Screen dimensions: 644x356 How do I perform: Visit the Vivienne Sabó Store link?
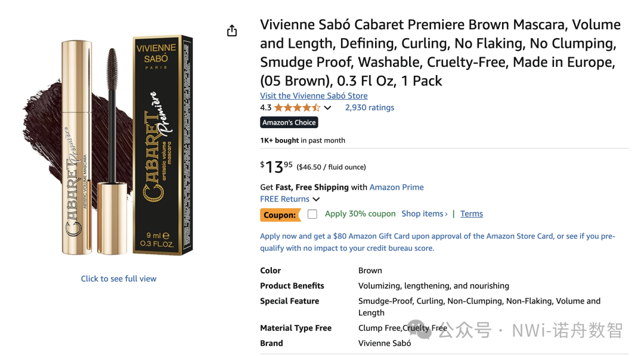coord(314,95)
